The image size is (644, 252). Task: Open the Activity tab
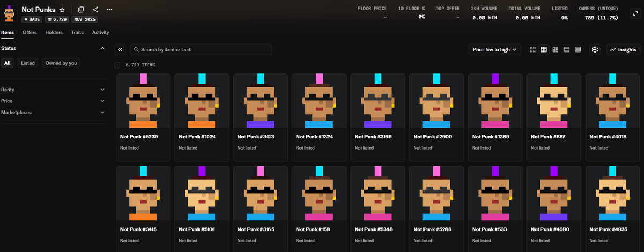(x=101, y=32)
